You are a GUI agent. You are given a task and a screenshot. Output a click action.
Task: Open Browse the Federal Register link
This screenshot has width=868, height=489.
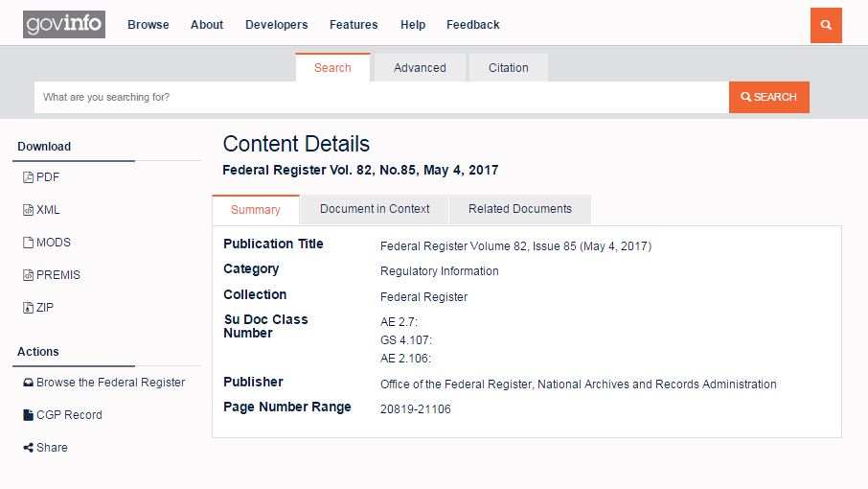coord(110,383)
